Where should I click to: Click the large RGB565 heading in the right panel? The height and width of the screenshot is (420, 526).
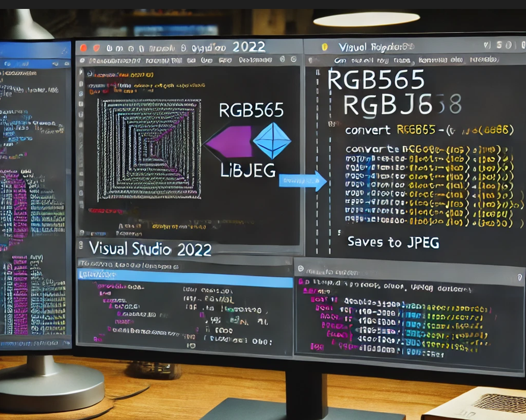click(x=376, y=80)
